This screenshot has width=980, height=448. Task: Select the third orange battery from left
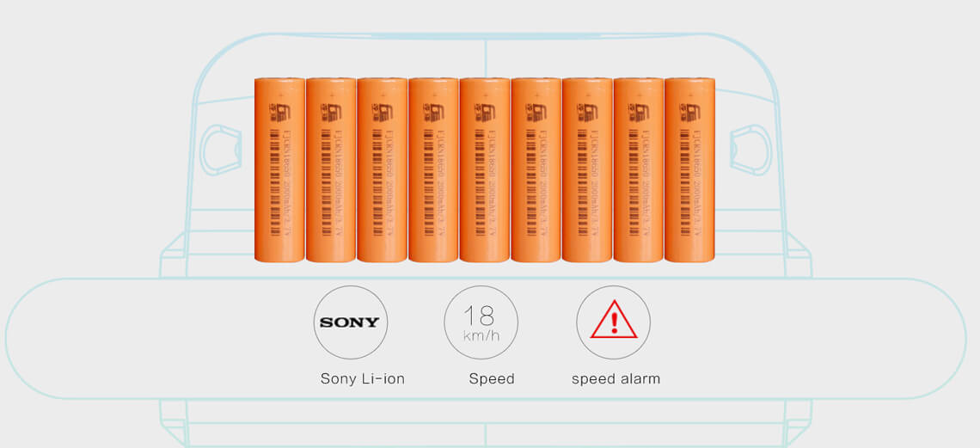[382, 169]
